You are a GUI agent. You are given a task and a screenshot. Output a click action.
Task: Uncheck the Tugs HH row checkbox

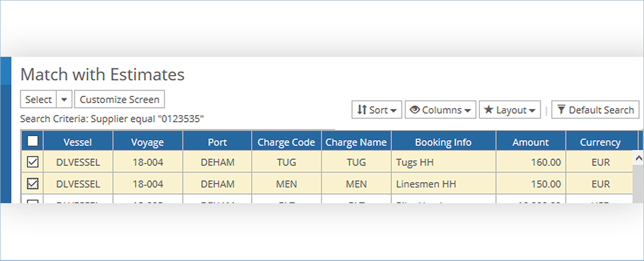(32, 162)
